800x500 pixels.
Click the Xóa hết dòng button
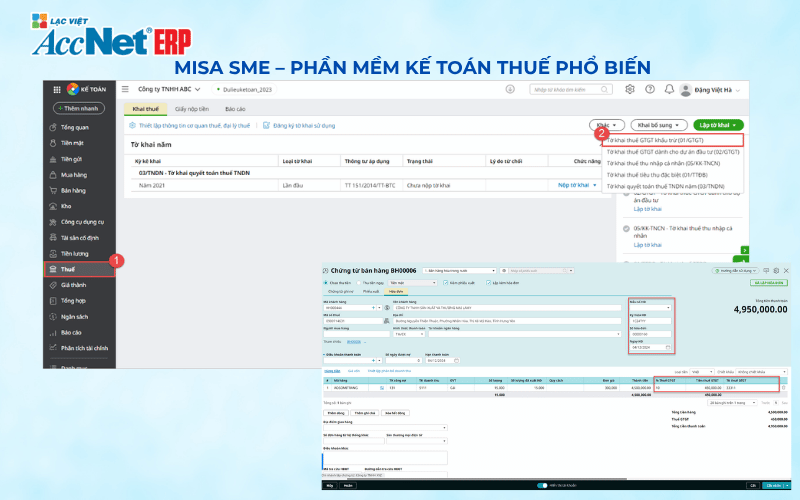click(395, 413)
